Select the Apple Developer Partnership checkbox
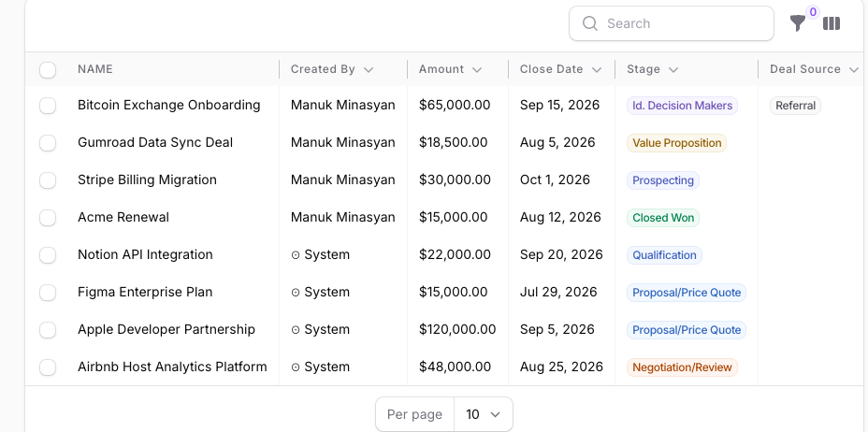 (x=48, y=330)
